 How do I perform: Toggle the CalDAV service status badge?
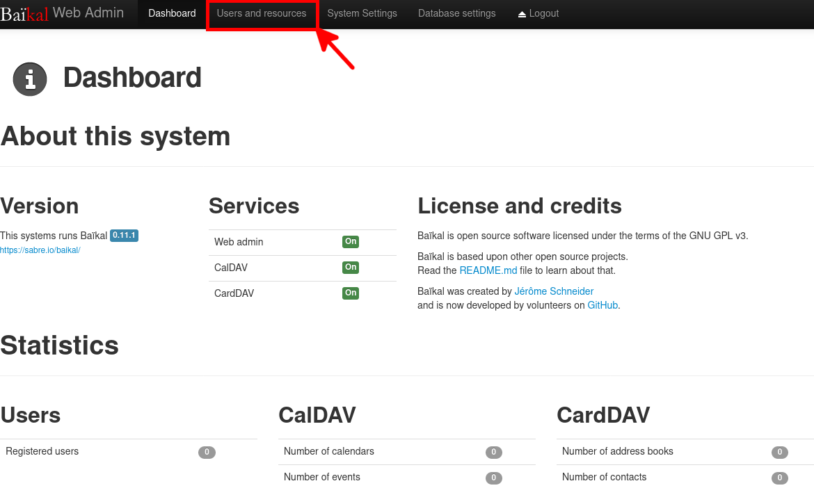(x=351, y=267)
